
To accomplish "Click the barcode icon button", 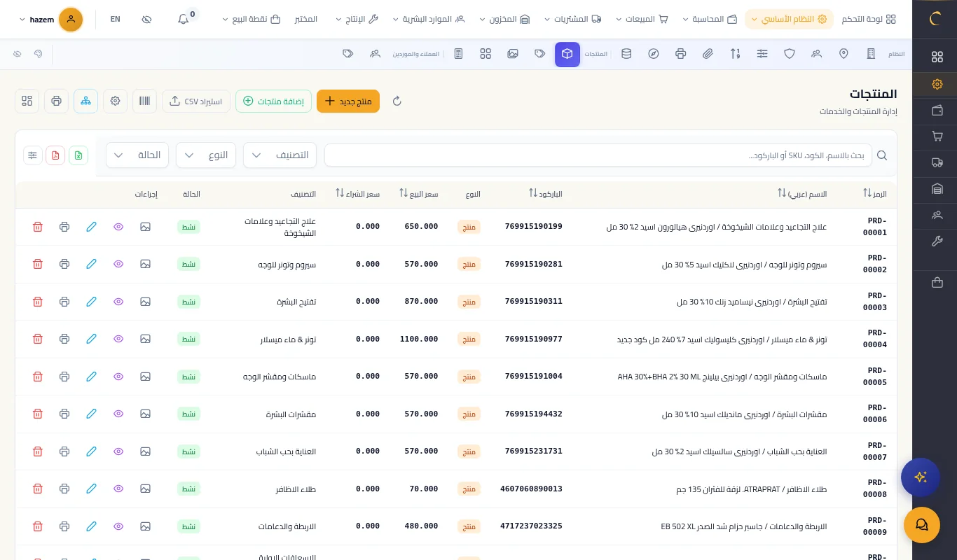I will point(144,101).
